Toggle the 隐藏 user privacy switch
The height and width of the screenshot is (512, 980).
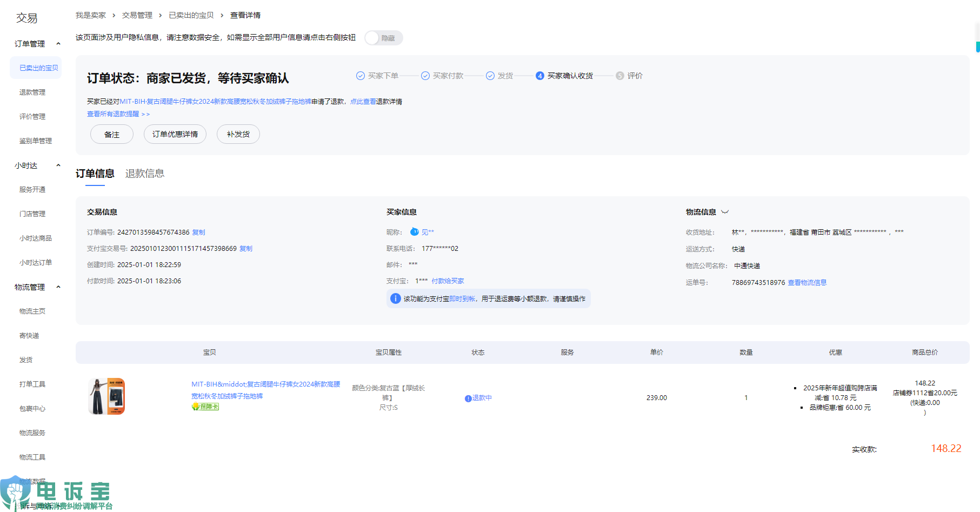(x=383, y=38)
